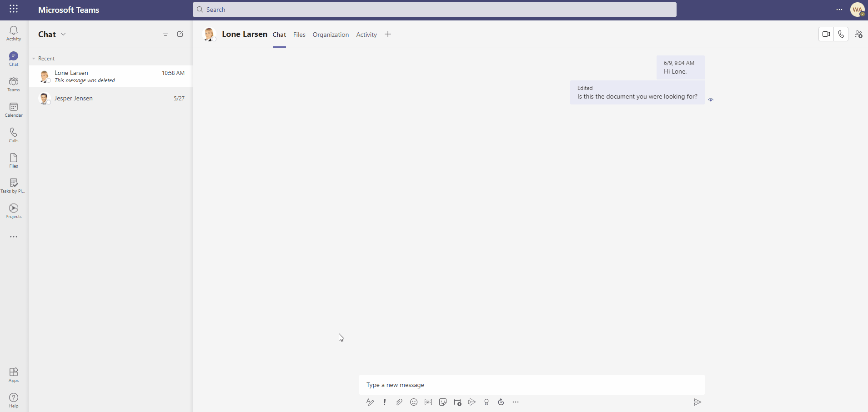The width and height of the screenshot is (868, 412).
Task: Open the Stream icon in compose toolbar
Action: pos(472,402)
